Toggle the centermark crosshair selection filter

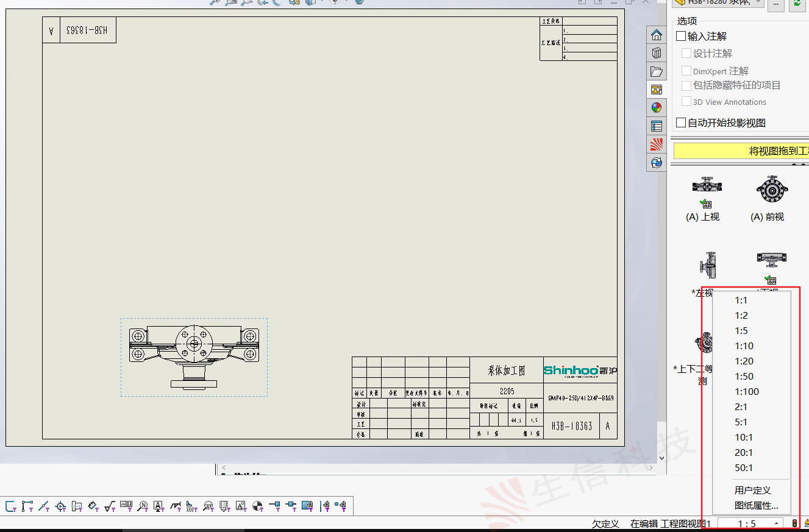[x=61, y=505]
